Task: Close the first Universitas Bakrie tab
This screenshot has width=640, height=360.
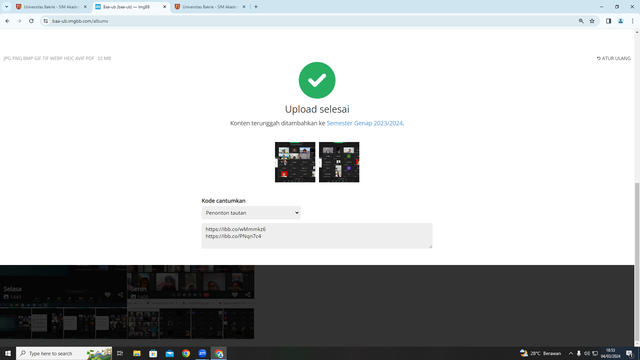Action: (85, 7)
